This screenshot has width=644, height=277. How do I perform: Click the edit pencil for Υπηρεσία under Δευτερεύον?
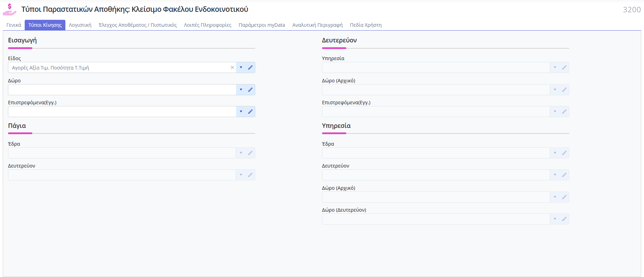pyautogui.click(x=564, y=67)
